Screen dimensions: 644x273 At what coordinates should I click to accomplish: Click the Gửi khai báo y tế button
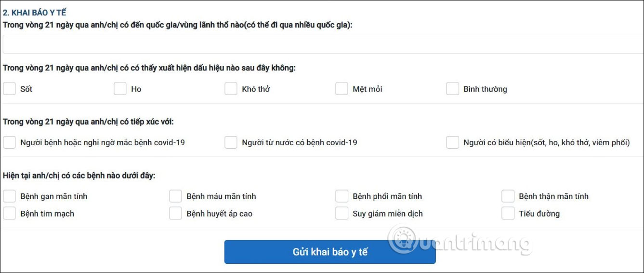point(330,252)
